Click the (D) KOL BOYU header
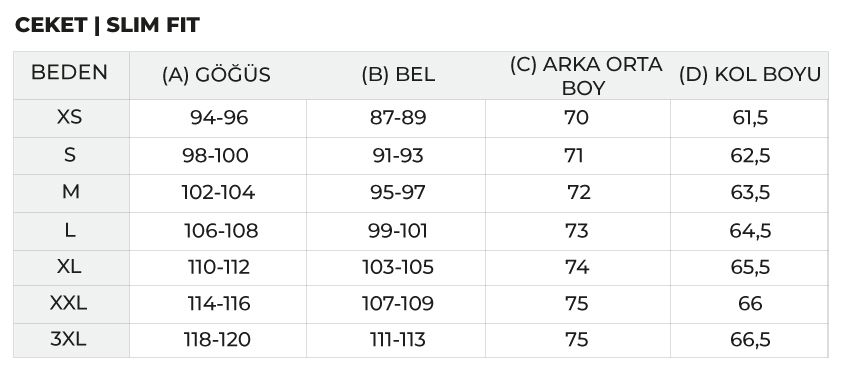 click(x=750, y=75)
